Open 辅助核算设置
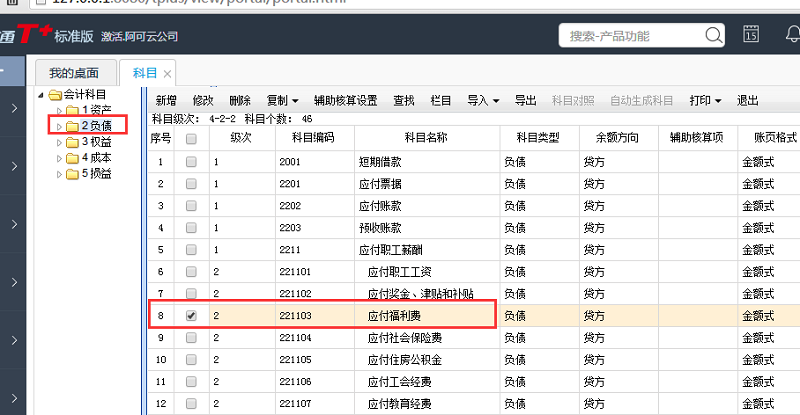Screen dimensions: 800x415 (345, 101)
